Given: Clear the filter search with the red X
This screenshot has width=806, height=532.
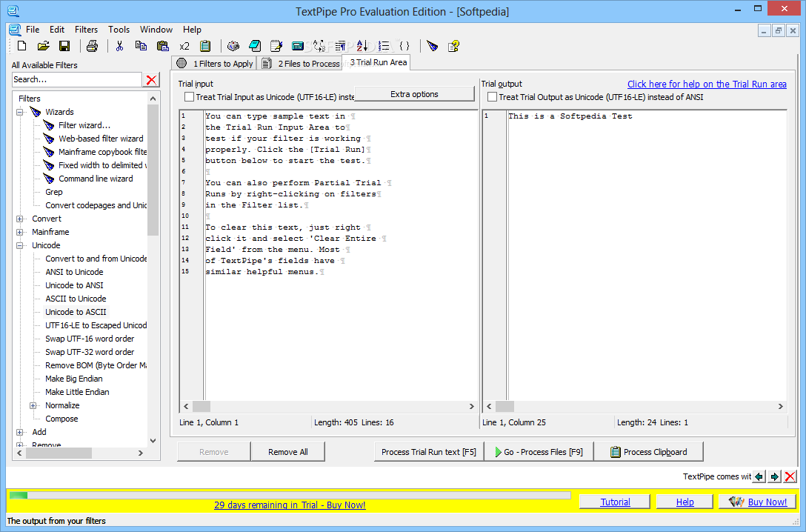Looking at the screenshot, I should point(151,80).
